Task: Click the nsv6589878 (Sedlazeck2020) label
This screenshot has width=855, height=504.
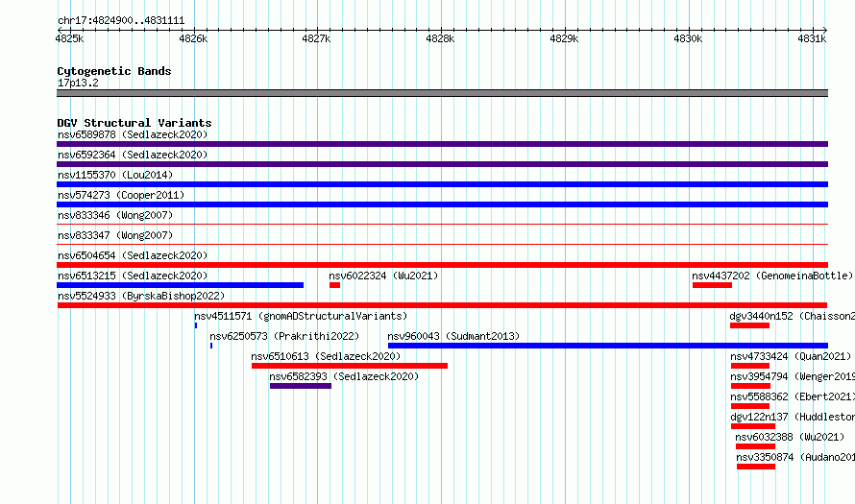Action: pos(133,134)
